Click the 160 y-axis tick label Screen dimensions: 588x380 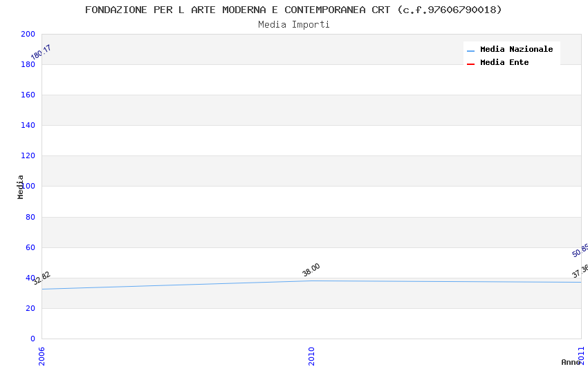28,95
